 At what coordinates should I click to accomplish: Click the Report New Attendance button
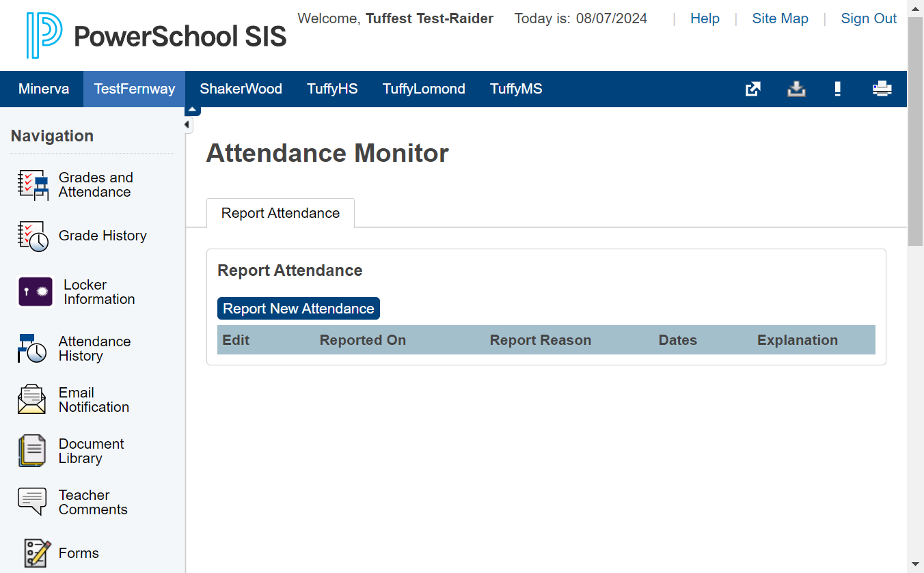click(299, 309)
